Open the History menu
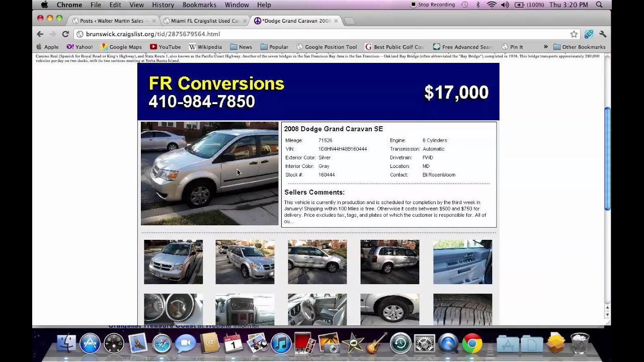The width and height of the screenshot is (644, 362). coord(163,5)
